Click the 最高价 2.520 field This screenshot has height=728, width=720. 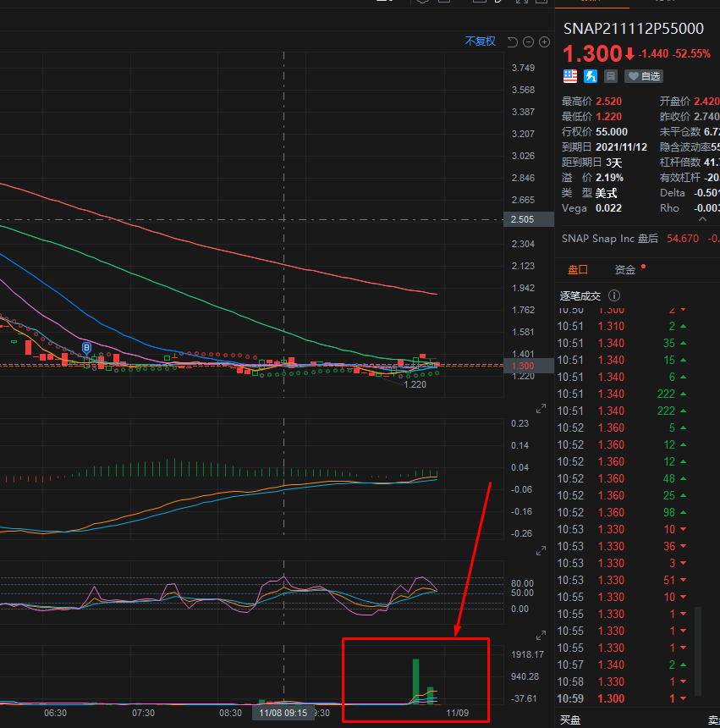pyautogui.click(x=591, y=102)
